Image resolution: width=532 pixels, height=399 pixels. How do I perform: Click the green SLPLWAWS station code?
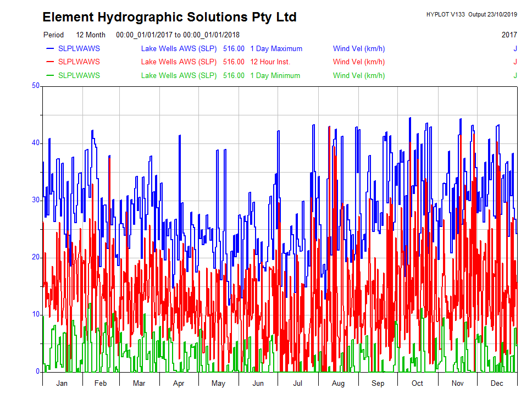79,75
